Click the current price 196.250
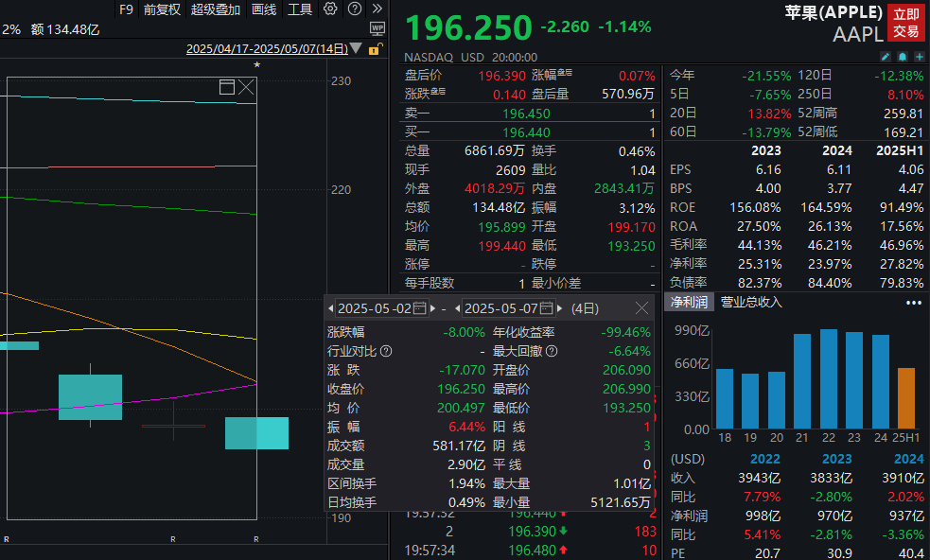The width and height of the screenshot is (930, 560). click(x=469, y=27)
